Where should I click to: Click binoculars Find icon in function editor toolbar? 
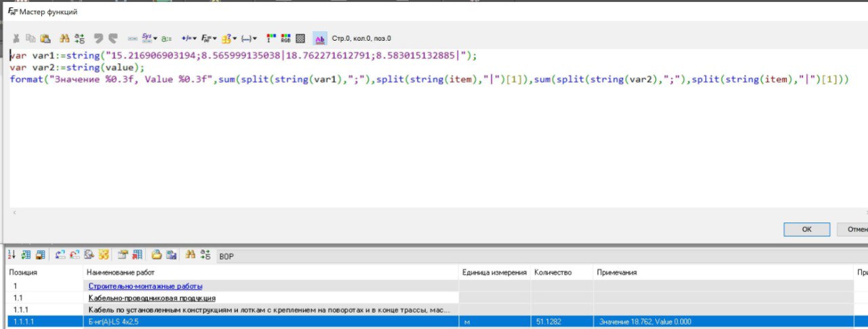click(64, 39)
